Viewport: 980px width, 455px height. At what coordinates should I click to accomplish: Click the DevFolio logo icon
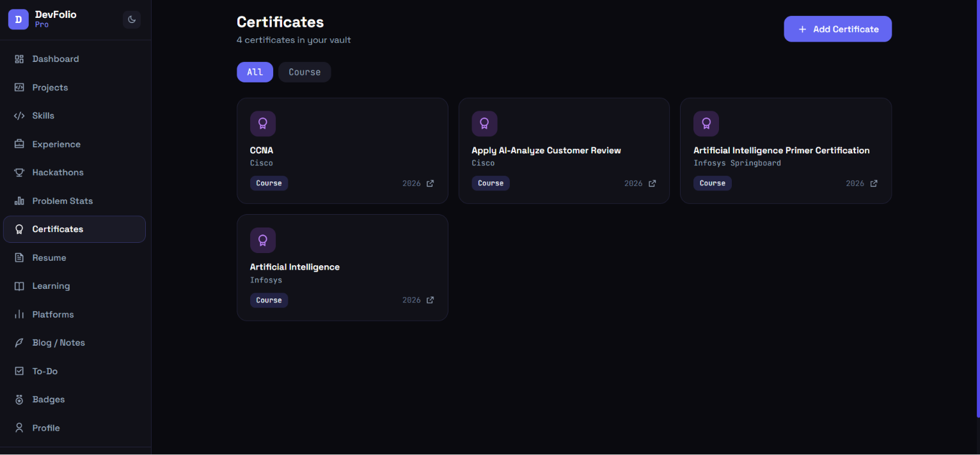(x=19, y=19)
